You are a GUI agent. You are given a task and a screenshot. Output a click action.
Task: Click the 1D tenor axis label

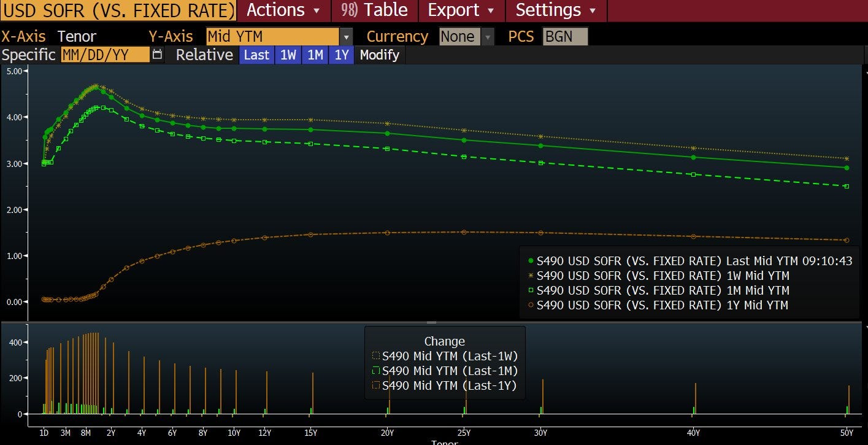pyautogui.click(x=44, y=433)
